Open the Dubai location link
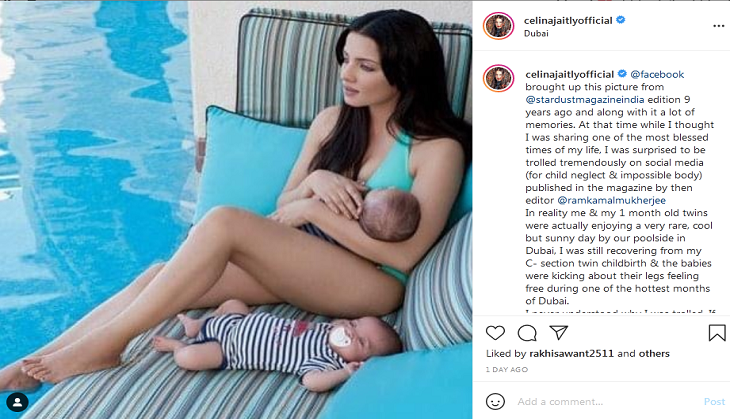Screen dimensions: 730x419 (536, 34)
